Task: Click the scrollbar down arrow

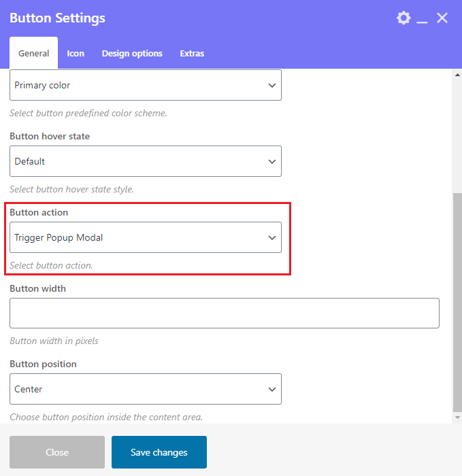Action: point(457,418)
